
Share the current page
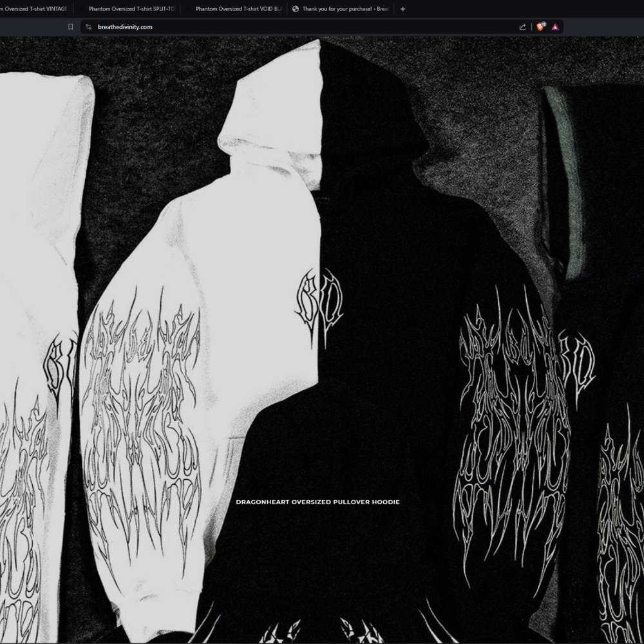(522, 26)
